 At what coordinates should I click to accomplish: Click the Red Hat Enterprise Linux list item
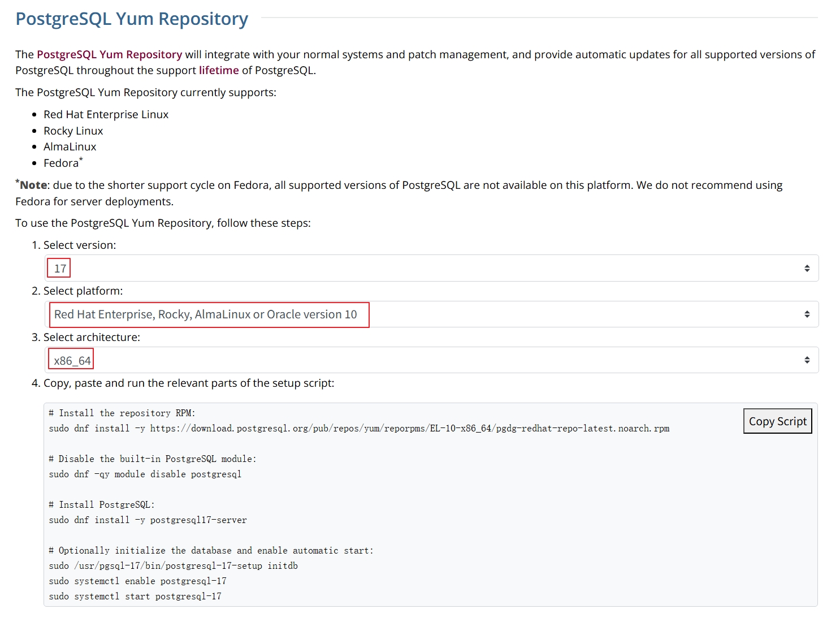(106, 114)
